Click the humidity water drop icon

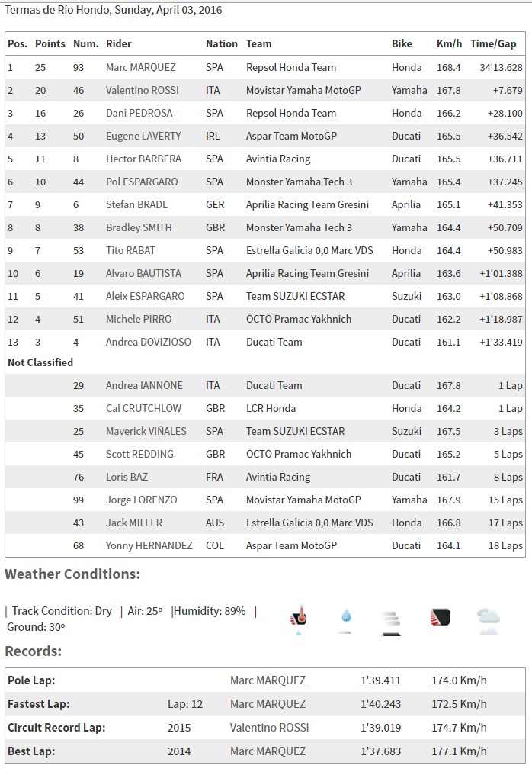[346, 619]
